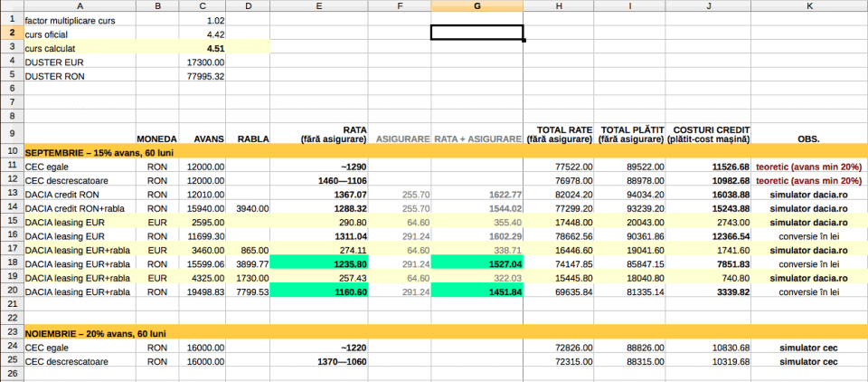This screenshot has width=868, height=382.
Task: Click the fill handle of the selected cell
Action: (x=524, y=41)
